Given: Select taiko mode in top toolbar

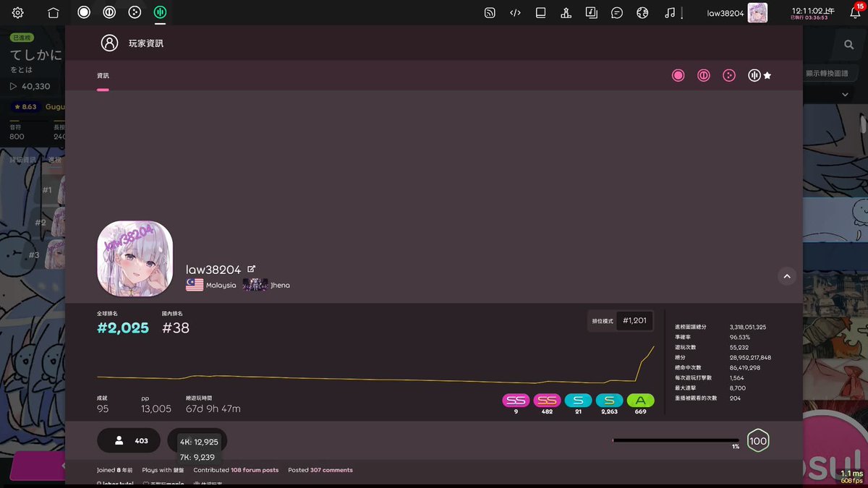Looking at the screenshot, I should (109, 12).
